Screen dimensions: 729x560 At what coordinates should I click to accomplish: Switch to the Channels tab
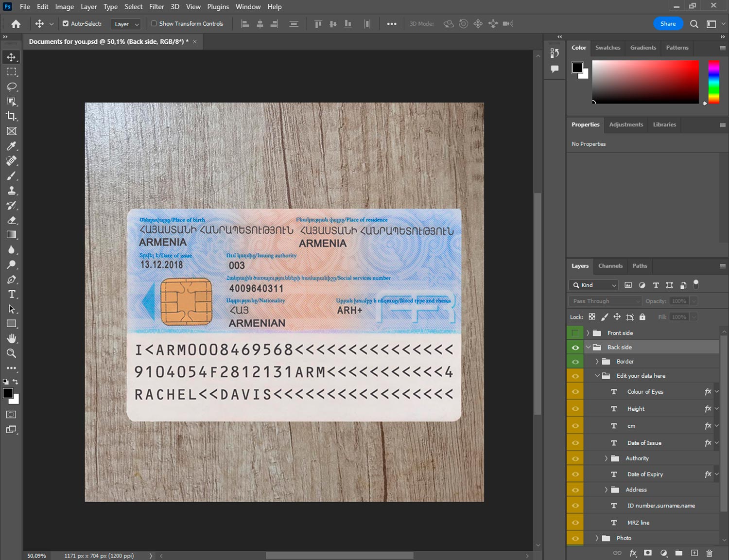point(610,266)
